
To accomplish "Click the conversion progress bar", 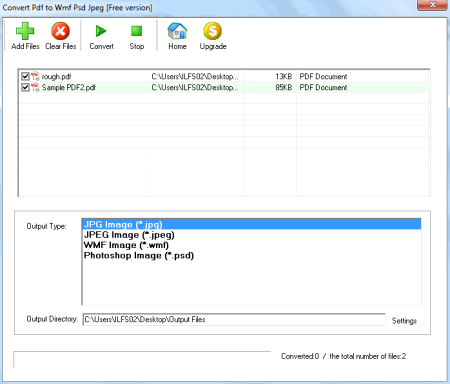I will (x=142, y=359).
